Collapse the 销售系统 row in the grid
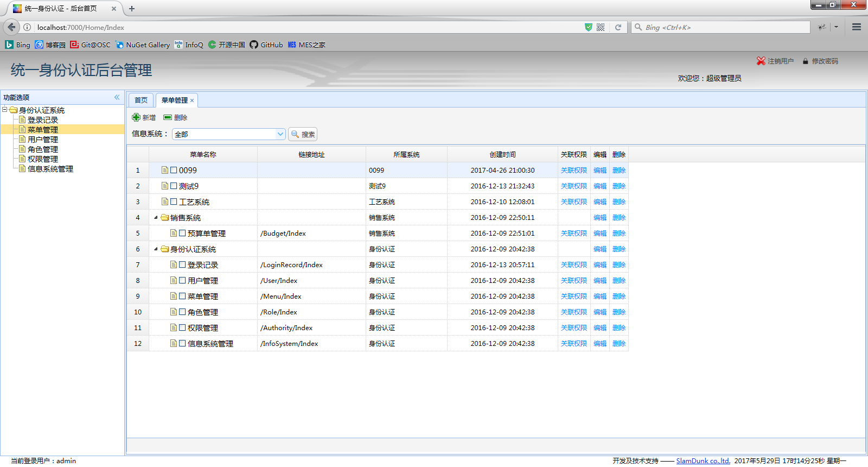The height and width of the screenshot is (467, 868). (156, 217)
